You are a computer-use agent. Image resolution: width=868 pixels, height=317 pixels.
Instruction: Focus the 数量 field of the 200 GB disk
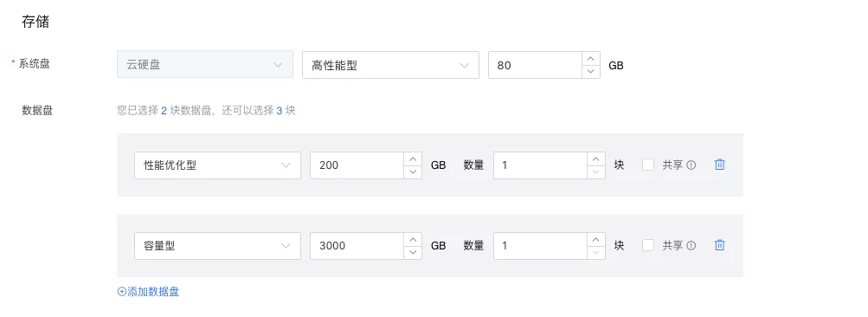click(x=540, y=165)
